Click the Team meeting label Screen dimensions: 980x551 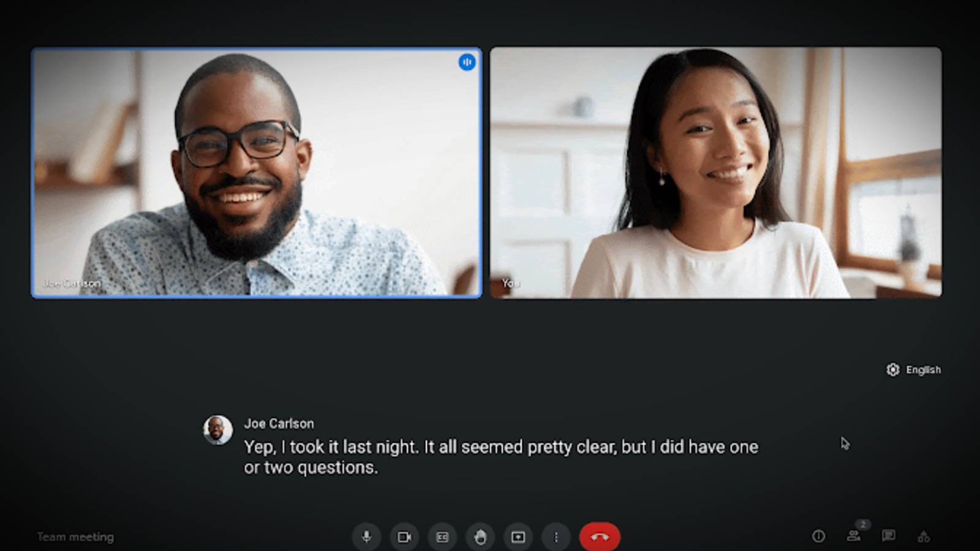click(x=73, y=537)
